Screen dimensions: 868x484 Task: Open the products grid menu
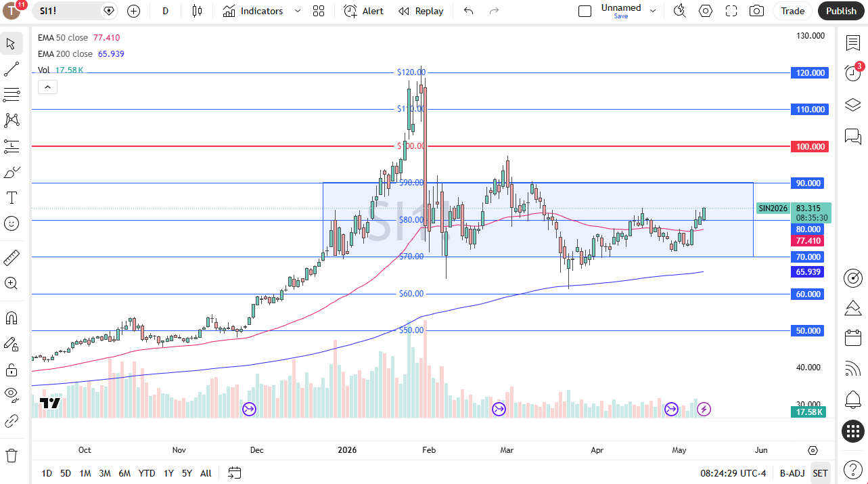852,431
